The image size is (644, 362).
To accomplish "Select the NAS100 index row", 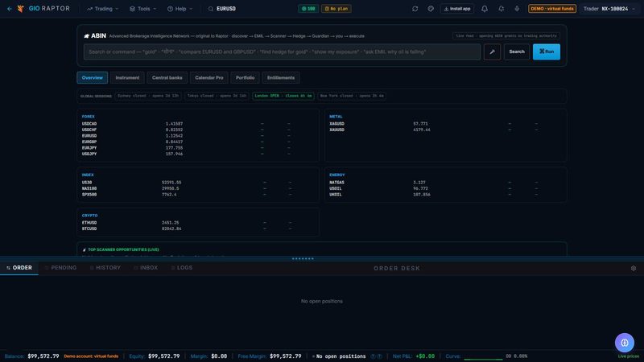I will tap(197, 188).
